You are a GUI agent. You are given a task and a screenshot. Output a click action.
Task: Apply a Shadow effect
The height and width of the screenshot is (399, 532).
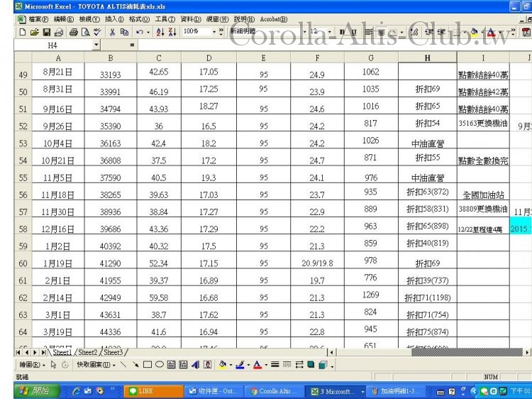click(x=311, y=365)
